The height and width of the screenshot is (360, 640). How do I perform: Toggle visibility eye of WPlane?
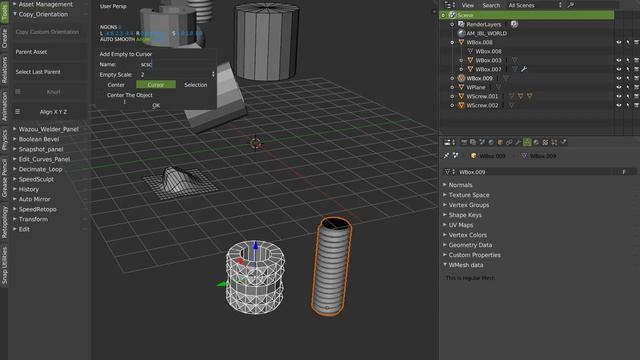point(619,87)
